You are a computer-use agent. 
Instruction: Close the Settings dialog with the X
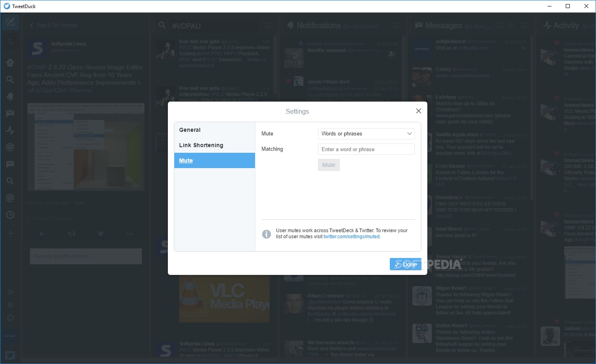pyautogui.click(x=418, y=111)
